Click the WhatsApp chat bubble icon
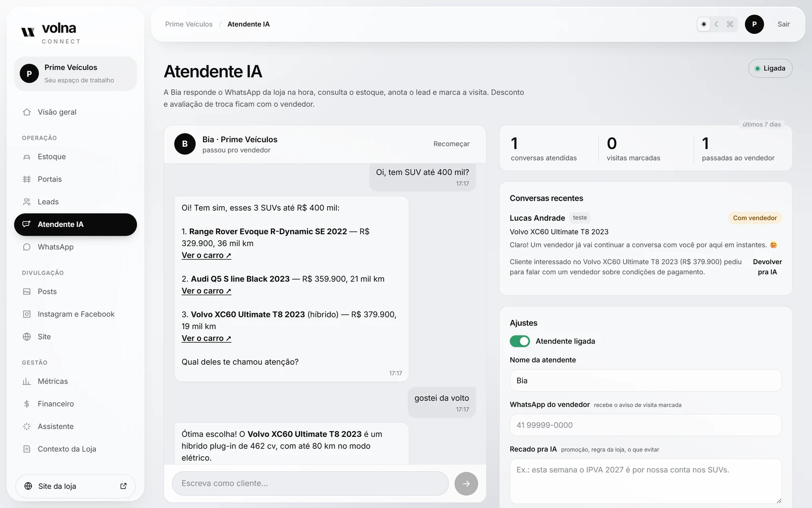This screenshot has width=812, height=508. click(27, 247)
